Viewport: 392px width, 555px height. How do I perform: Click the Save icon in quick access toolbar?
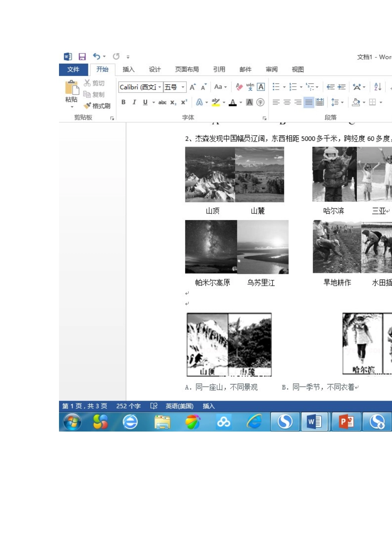[x=82, y=57]
